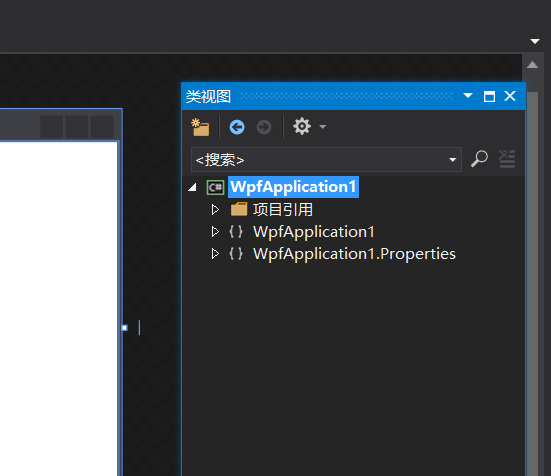Open Class View settings gear icon
551x476 pixels.
point(302,126)
